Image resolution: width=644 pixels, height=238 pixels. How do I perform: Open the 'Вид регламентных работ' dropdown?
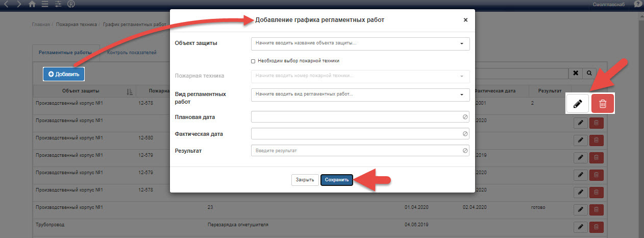360,94
